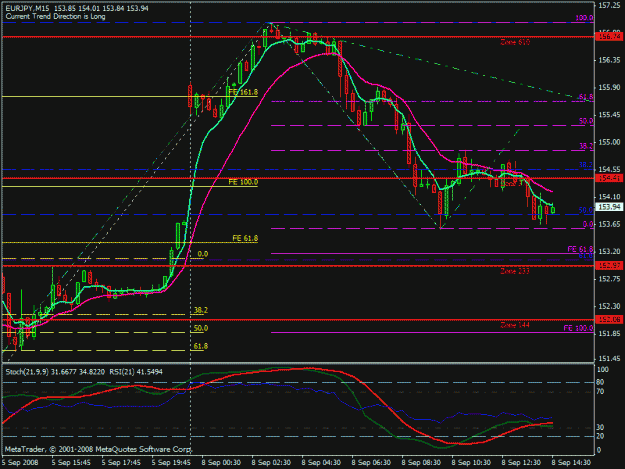
Task: Click the magenta '38.2' retracement label
Action: click(586, 146)
